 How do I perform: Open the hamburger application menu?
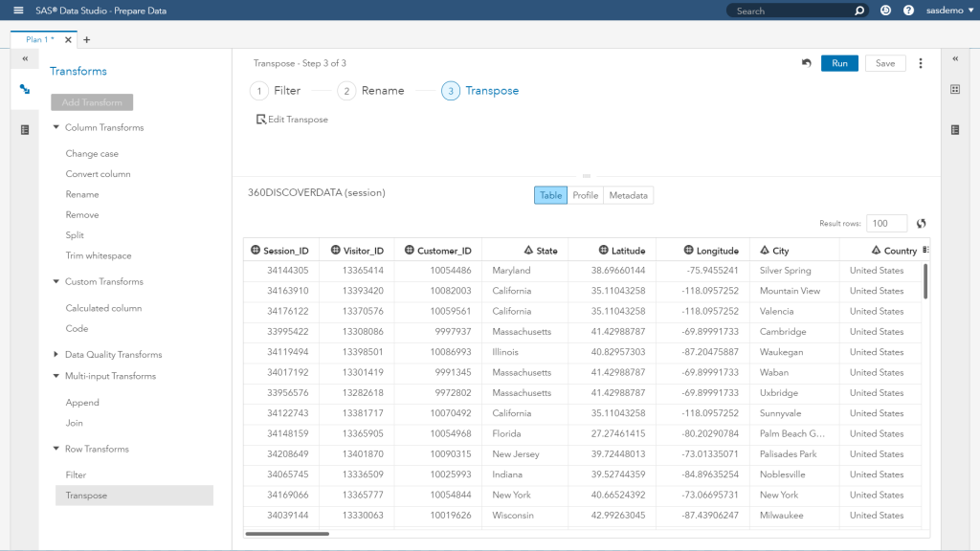tap(17, 11)
